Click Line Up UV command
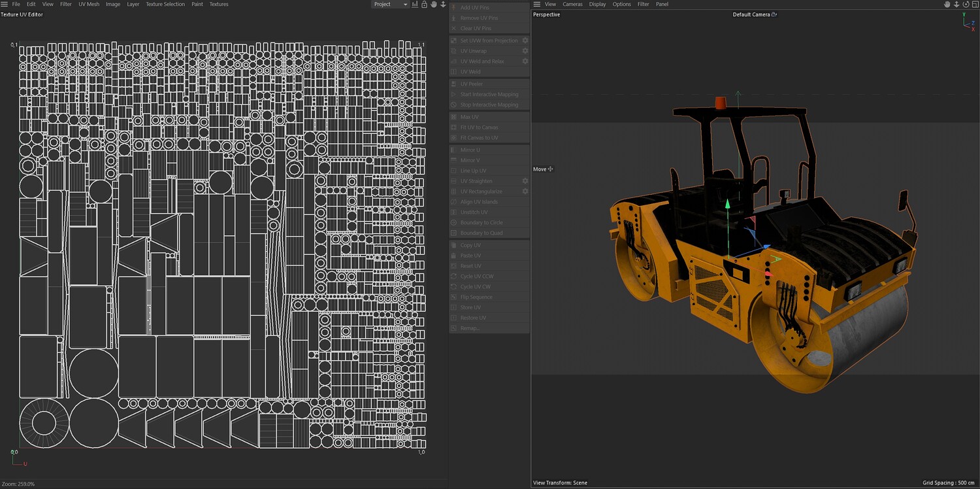Image resolution: width=980 pixels, height=489 pixels. point(489,171)
